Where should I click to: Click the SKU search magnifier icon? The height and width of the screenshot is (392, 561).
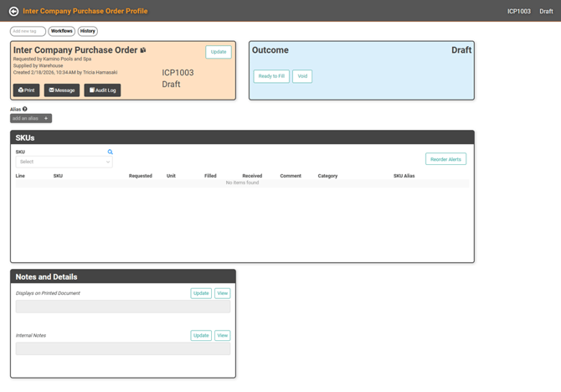point(110,152)
